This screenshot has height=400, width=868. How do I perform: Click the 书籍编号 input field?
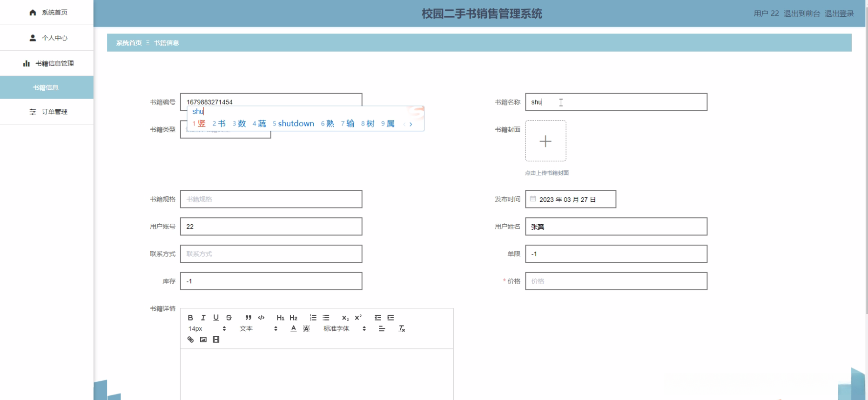[x=271, y=102]
